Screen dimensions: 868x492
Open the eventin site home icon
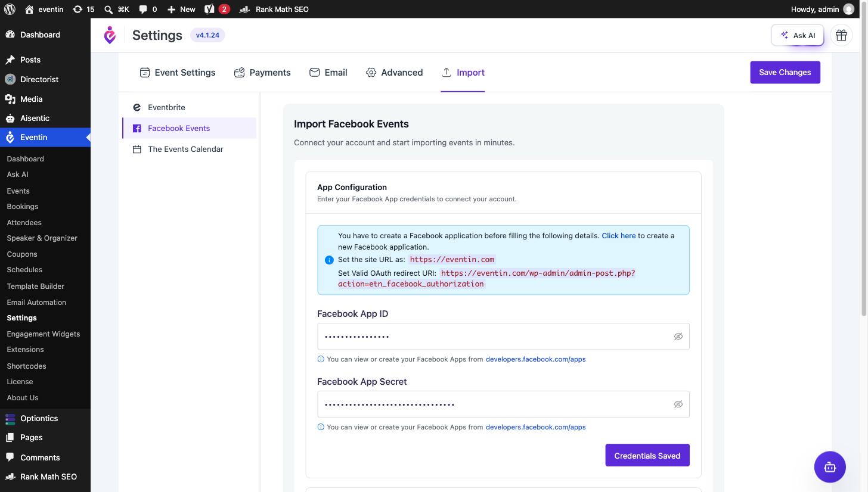[x=30, y=9]
